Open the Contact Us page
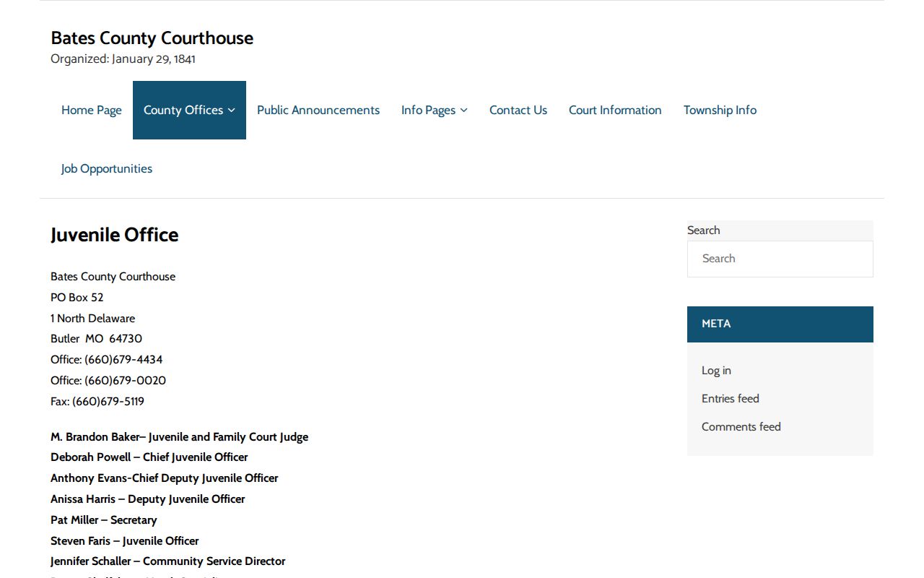Screen dimensions: 924x578 pyautogui.click(x=518, y=110)
